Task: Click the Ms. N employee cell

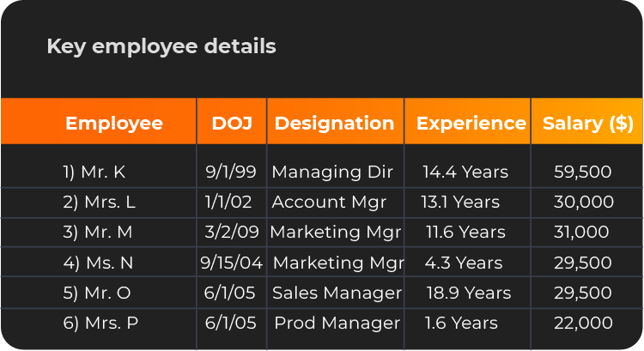Action: [97, 263]
